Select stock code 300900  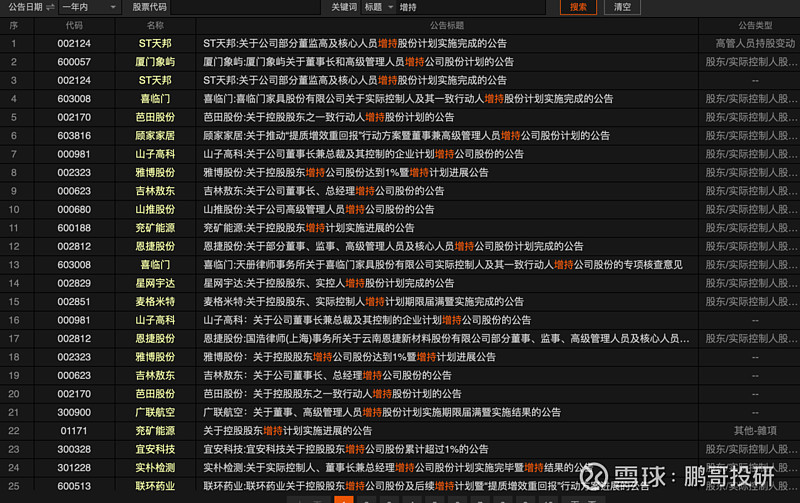tap(74, 412)
